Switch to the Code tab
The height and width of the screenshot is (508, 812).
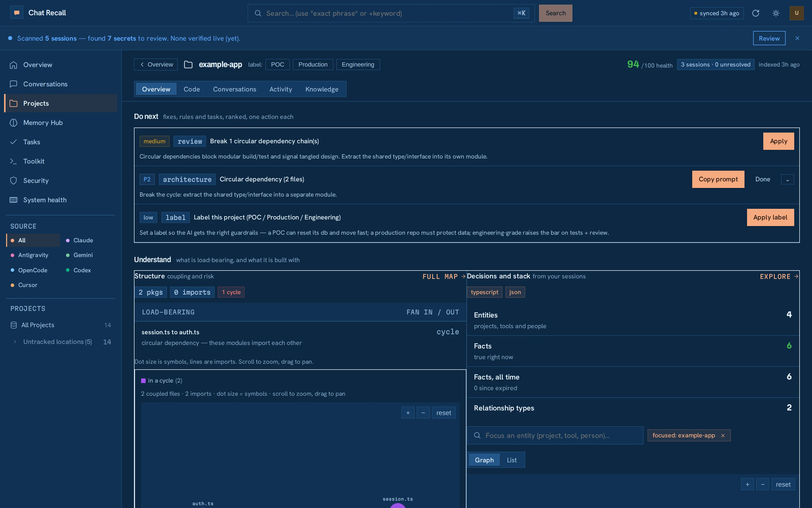click(x=192, y=89)
